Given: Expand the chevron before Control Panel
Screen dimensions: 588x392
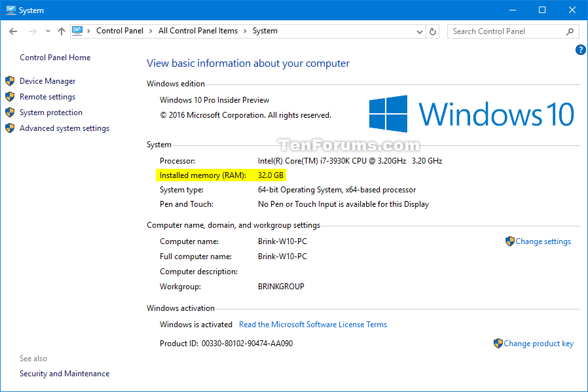Looking at the screenshot, I should [x=89, y=31].
